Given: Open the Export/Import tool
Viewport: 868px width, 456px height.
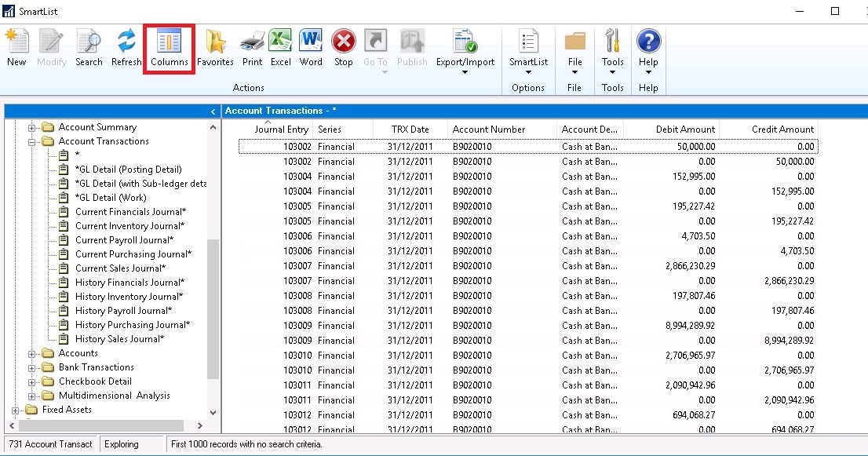Looking at the screenshot, I should tap(465, 47).
